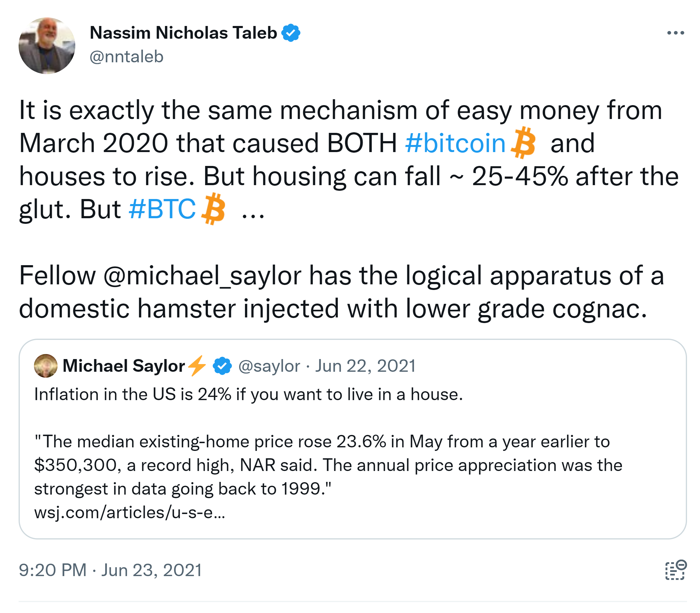Click the dashed-list icon at bottom right

coord(676,570)
